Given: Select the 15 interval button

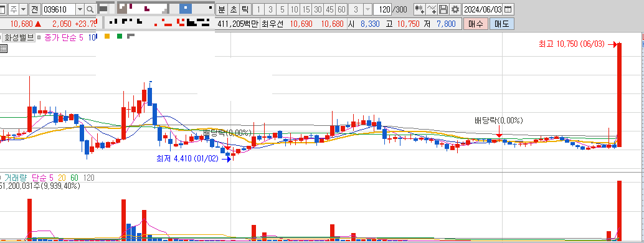Looking at the screenshot, I should click(x=306, y=9).
